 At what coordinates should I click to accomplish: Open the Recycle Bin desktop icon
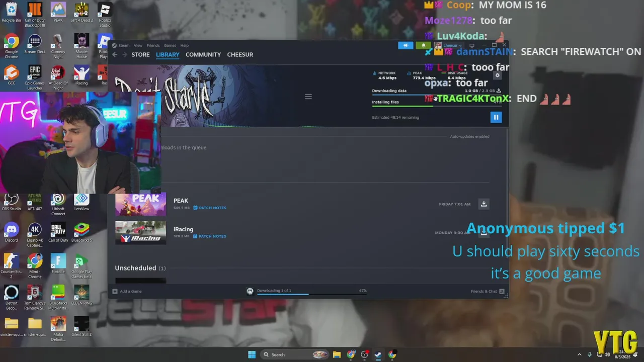pyautogui.click(x=11, y=13)
